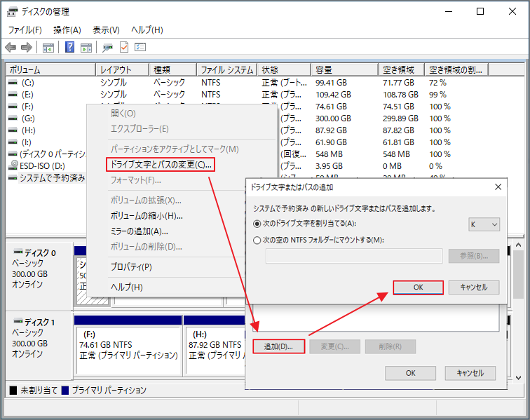
Task: Select the (F:) 74.61 GB NTFS partition block
Action: 128,345
